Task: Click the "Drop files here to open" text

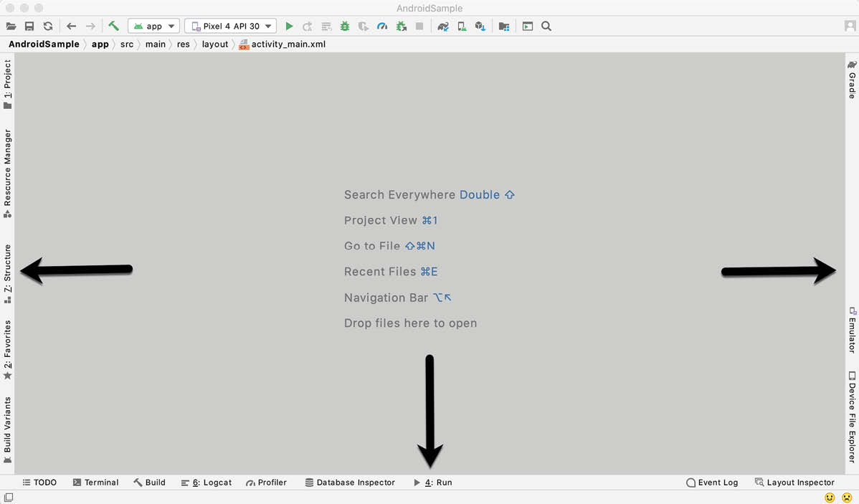Action: [410, 323]
